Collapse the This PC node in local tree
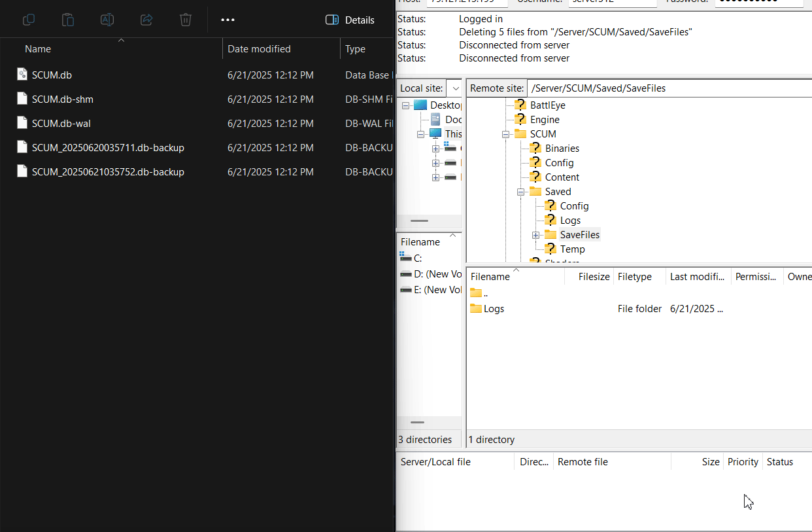Screen dimensions: 812x532 tap(420, 134)
